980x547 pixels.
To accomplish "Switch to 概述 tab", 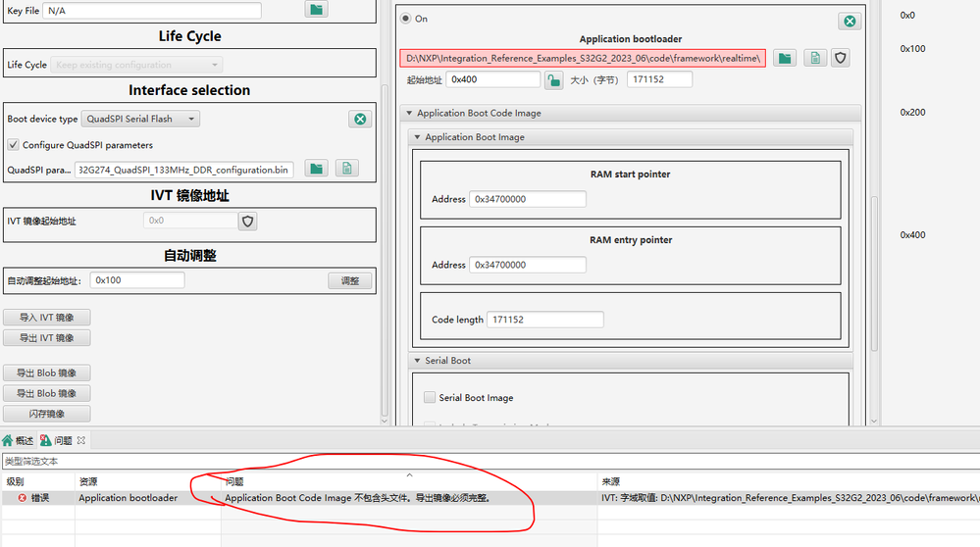I will pyautogui.click(x=18, y=440).
